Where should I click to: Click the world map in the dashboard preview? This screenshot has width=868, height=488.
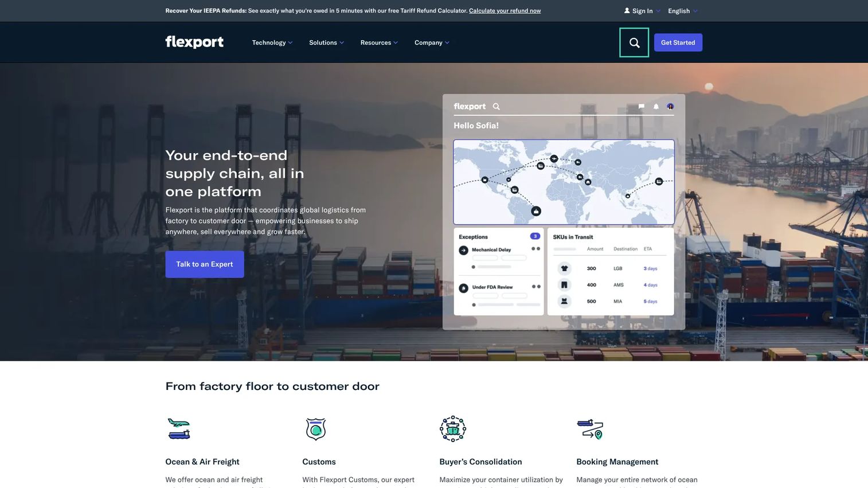tap(564, 182)
